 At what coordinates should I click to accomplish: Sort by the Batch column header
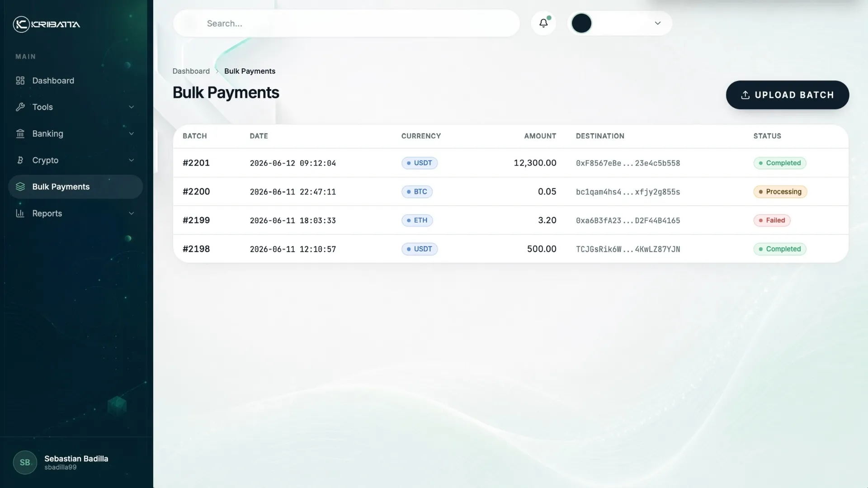click(195, 136)
